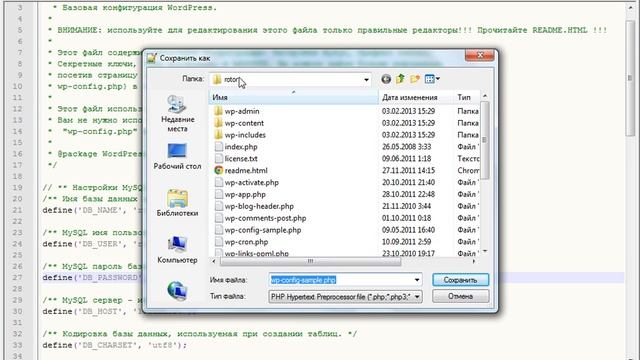
Task: Create a new folder icon
Action: click(x=415, y=79)
